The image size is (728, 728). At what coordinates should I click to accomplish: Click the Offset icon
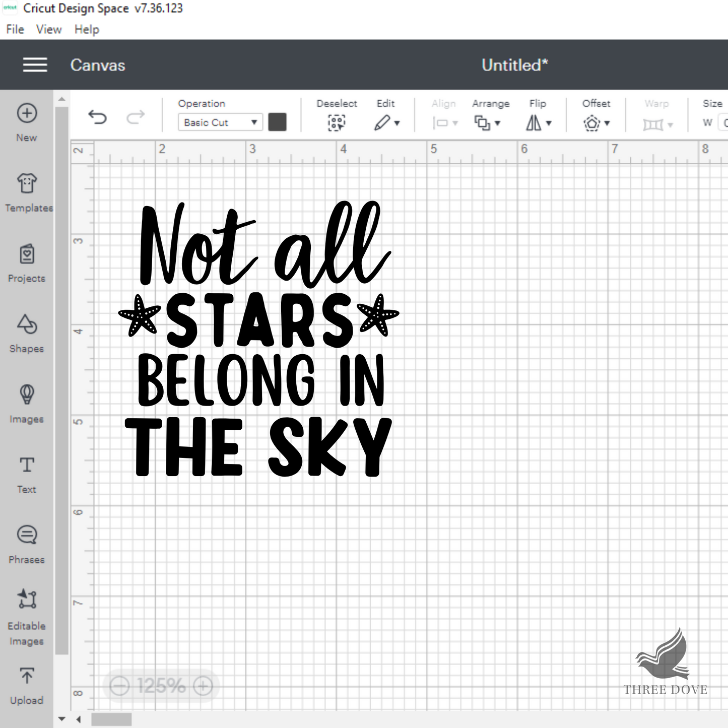pyautogui.click(x=592, y=123)
